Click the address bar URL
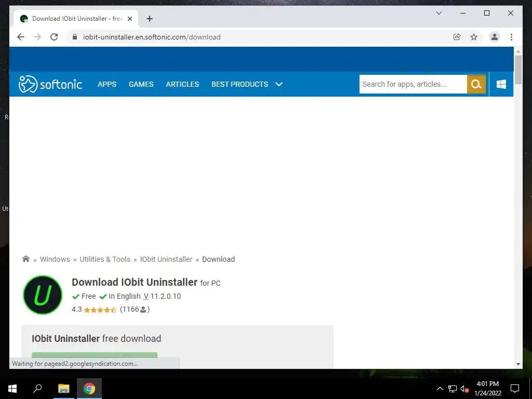 pos(152,37)
